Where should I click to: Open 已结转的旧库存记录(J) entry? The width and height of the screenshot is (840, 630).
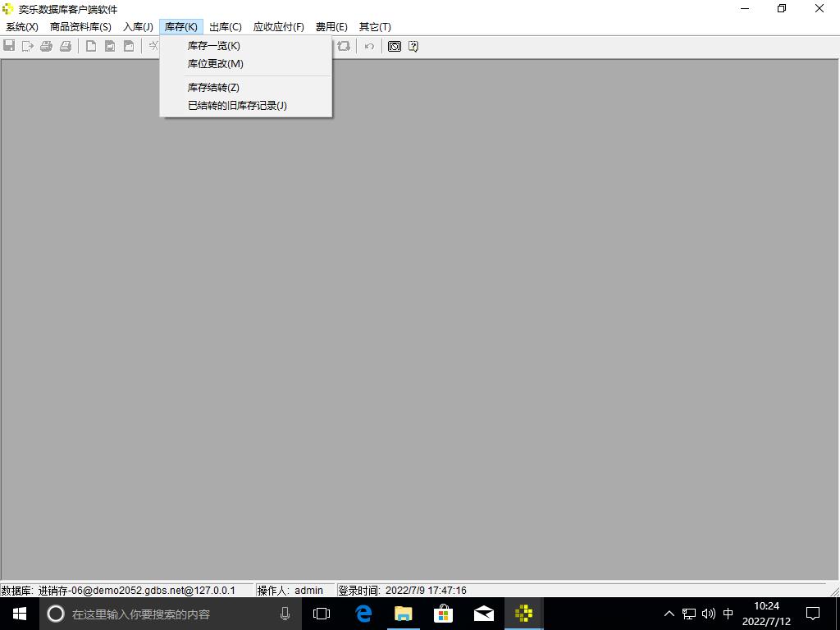(237, 106)
